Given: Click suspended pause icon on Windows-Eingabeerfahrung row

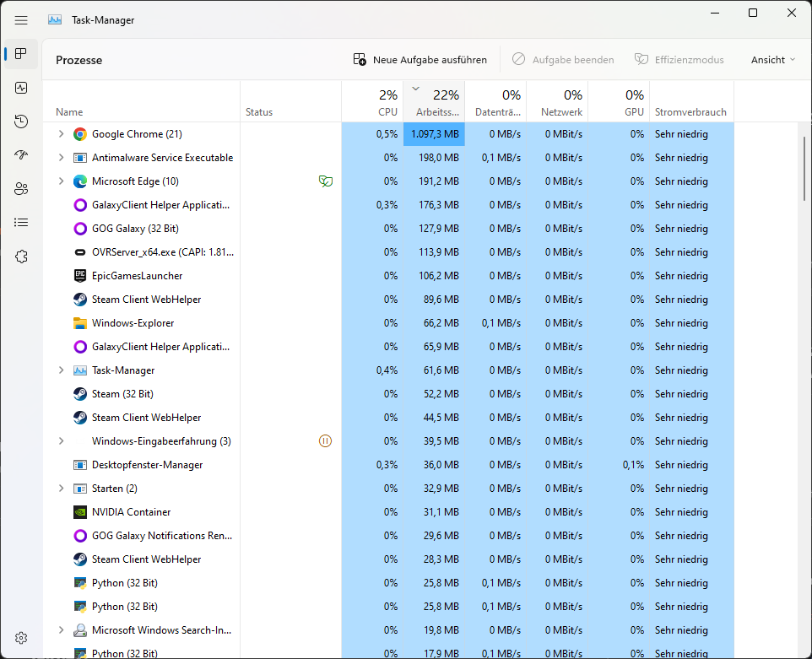Looking at the screenshot, I should tap(325, 441).
